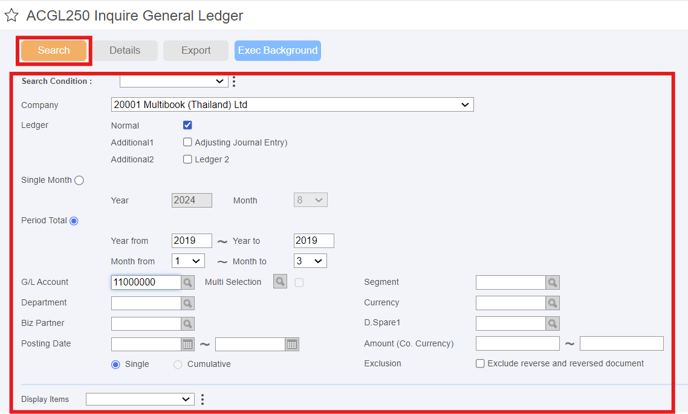Screen dimensions: 688x414
Task: Open G/L Account lookup magnifier
Action: tap(188, 282)
